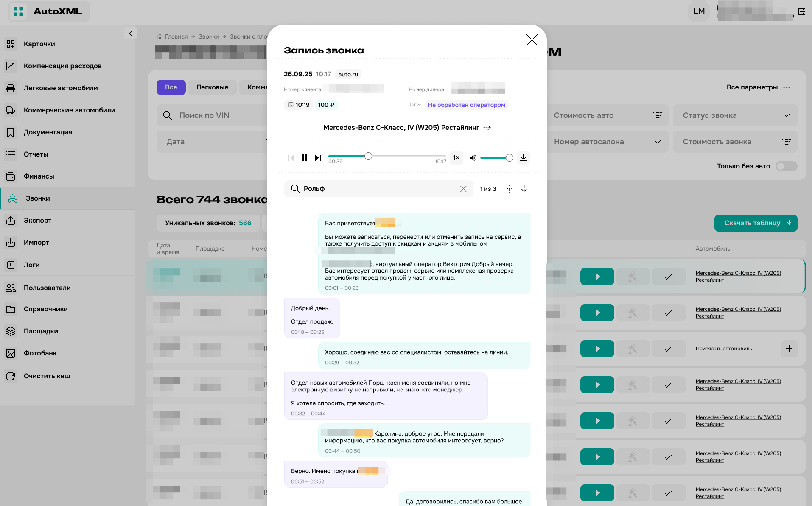
Task: Log out using the exit icon
Action: 802,11
